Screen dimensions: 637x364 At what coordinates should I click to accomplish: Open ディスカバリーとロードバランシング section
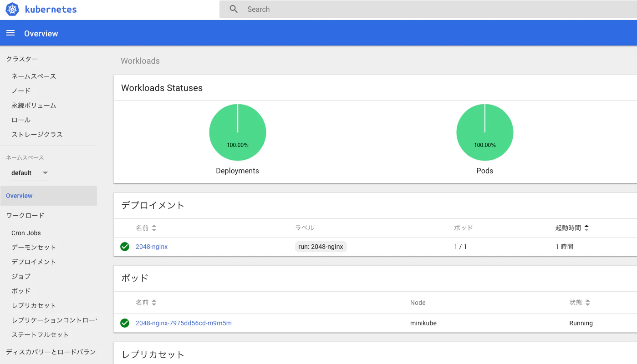point(51,352)
